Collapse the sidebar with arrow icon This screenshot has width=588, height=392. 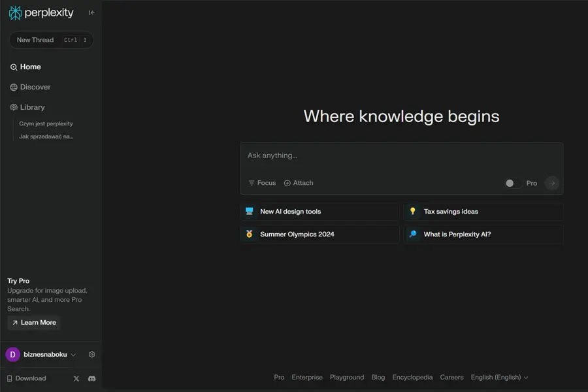(x=91, y=13)
